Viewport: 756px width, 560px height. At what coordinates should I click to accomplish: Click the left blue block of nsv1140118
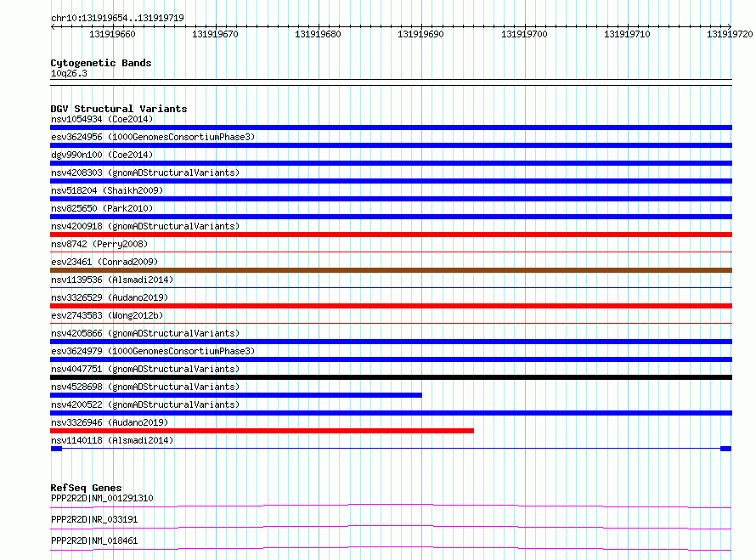tap(56, 449)
